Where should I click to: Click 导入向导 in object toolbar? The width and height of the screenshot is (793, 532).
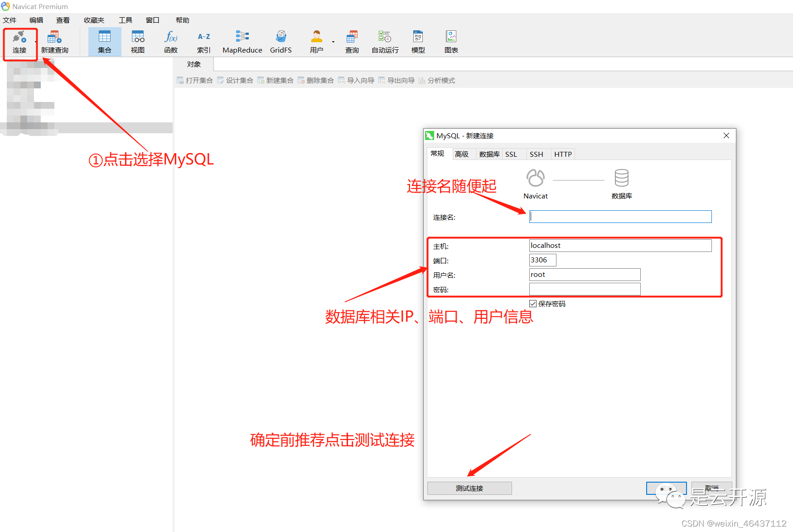(356, 80)
